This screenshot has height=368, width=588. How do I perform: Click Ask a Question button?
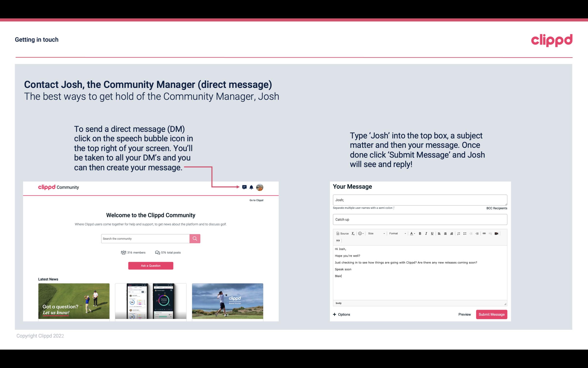click(x=151, y=265)
